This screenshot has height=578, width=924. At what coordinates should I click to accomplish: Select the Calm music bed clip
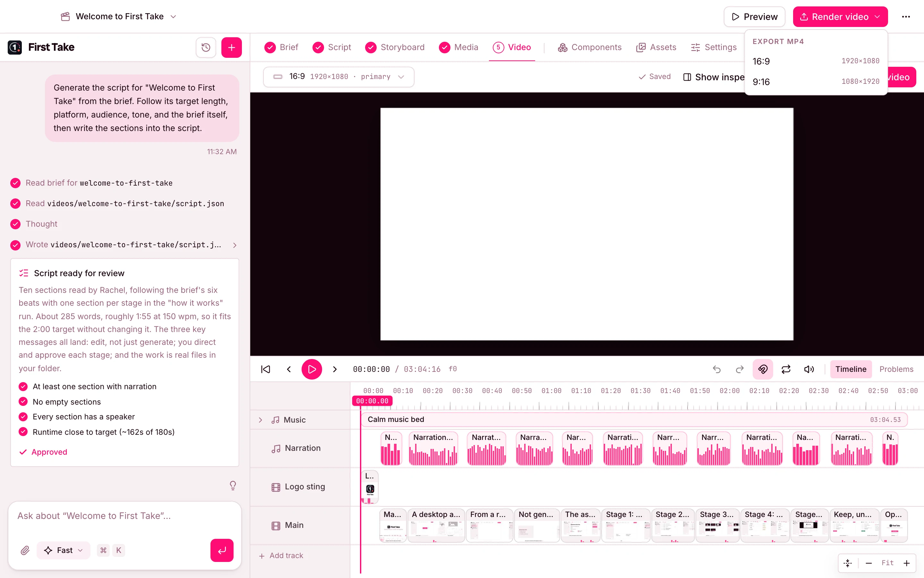(634, 419)
